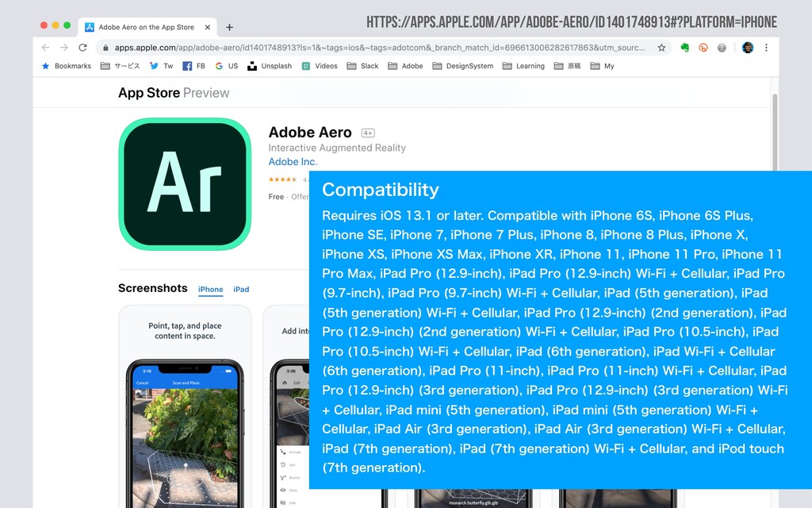
Task: Click the star rating row
Action: pos(282,179)
